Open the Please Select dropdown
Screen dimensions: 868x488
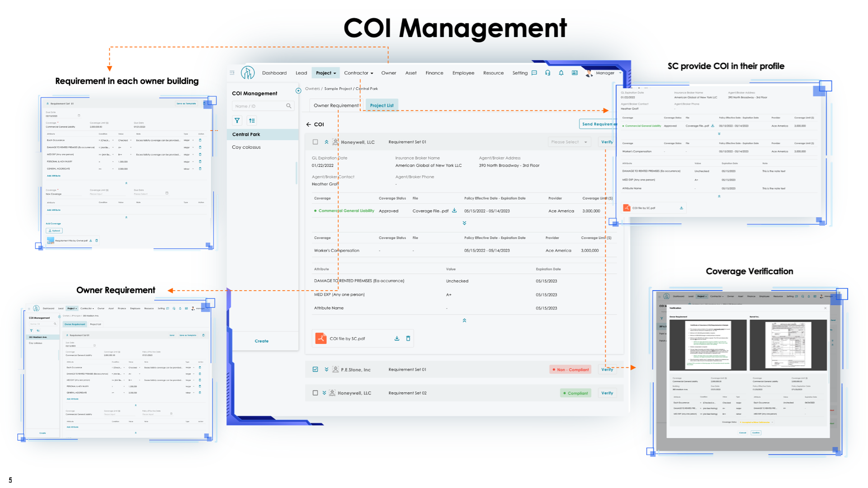569,142
